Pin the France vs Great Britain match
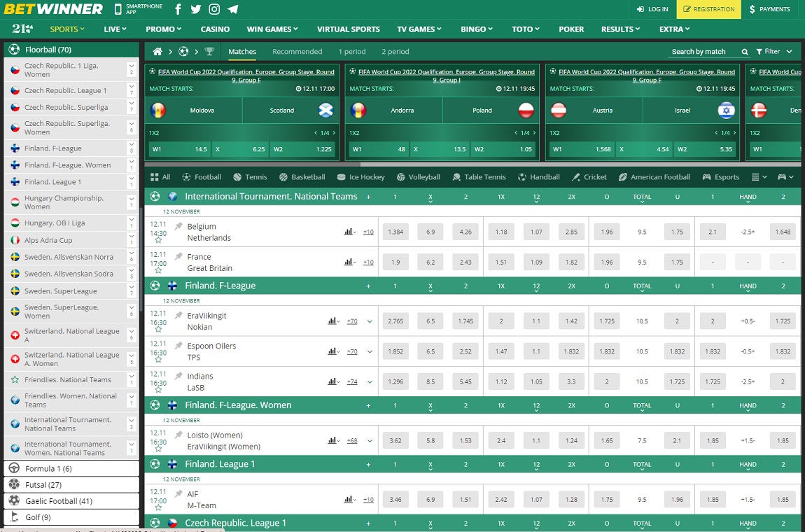The image size is (805, 532). 178,256
